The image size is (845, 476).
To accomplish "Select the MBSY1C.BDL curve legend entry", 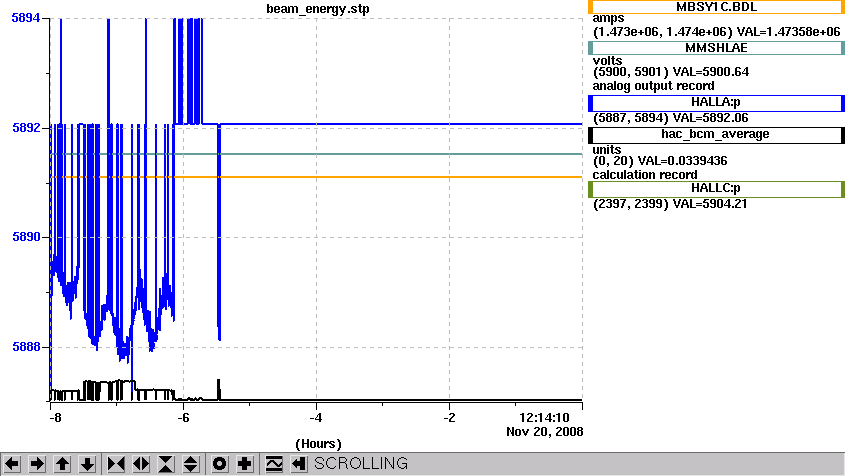I will [716, 7].
